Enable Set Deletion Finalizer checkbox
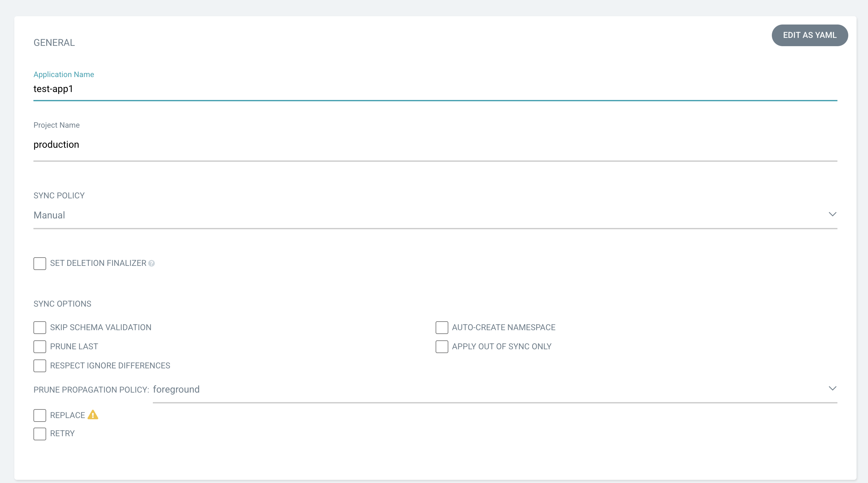The width and height of the screenshot is (868, 483). coord(40,263)
